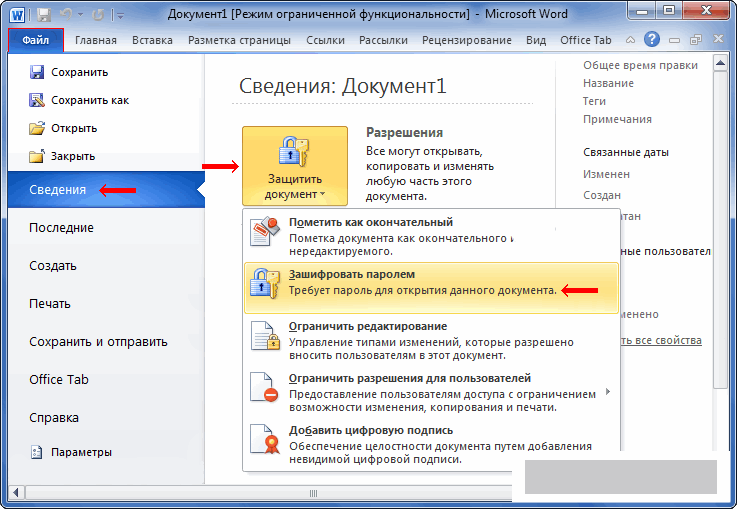737x509 pixels.
Task: Click the Ограничить редактирование document lock icon
Action: (x=265, y=336)
